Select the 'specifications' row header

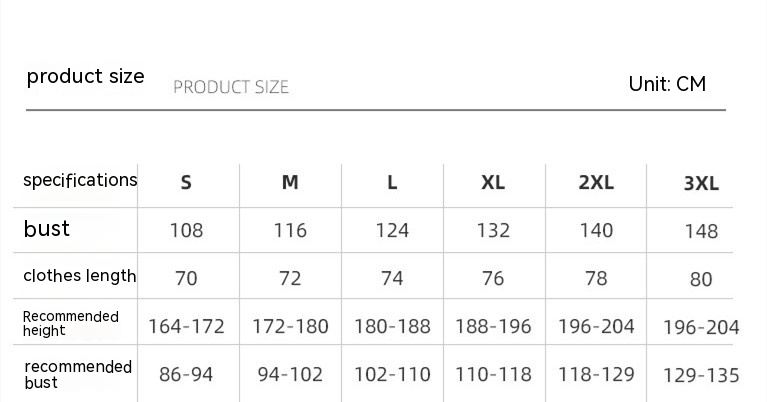point(80,180)
